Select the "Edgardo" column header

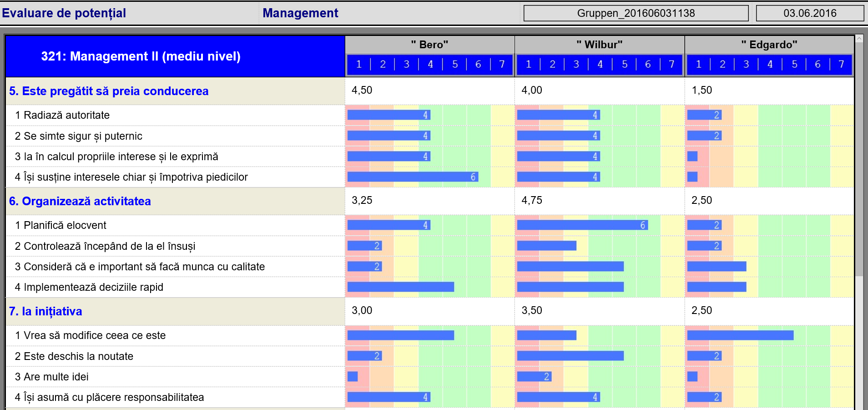tap(769, 45)
